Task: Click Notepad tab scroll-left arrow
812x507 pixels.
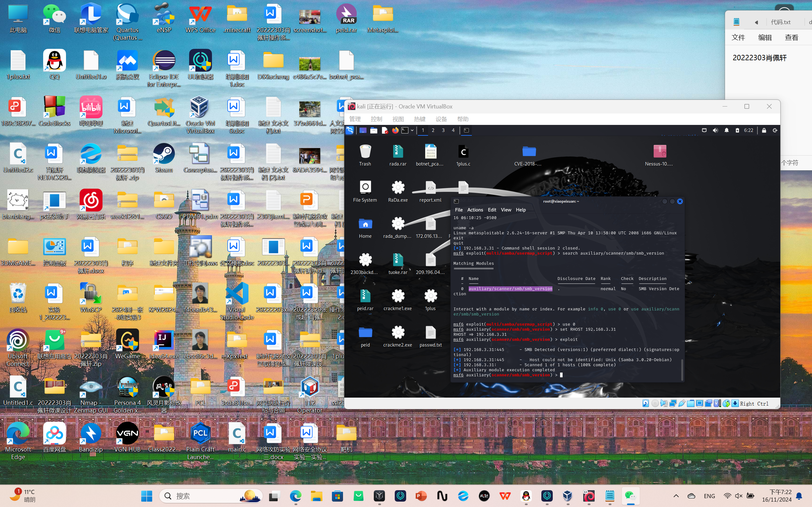Action: (756, 23)
